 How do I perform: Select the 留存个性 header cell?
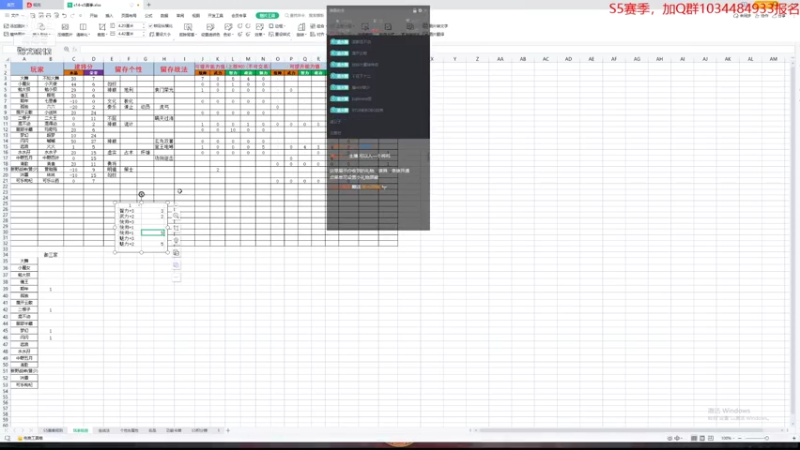[128, 69]
